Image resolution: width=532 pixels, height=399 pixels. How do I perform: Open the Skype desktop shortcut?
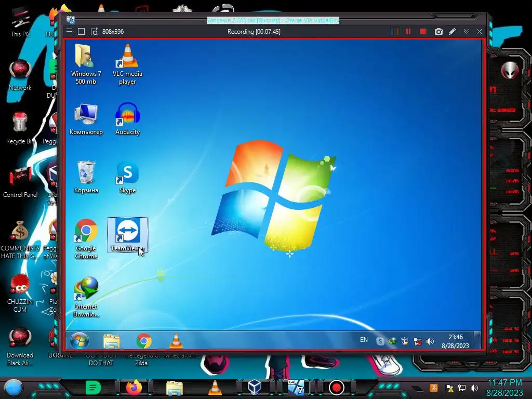pos(127,177)
